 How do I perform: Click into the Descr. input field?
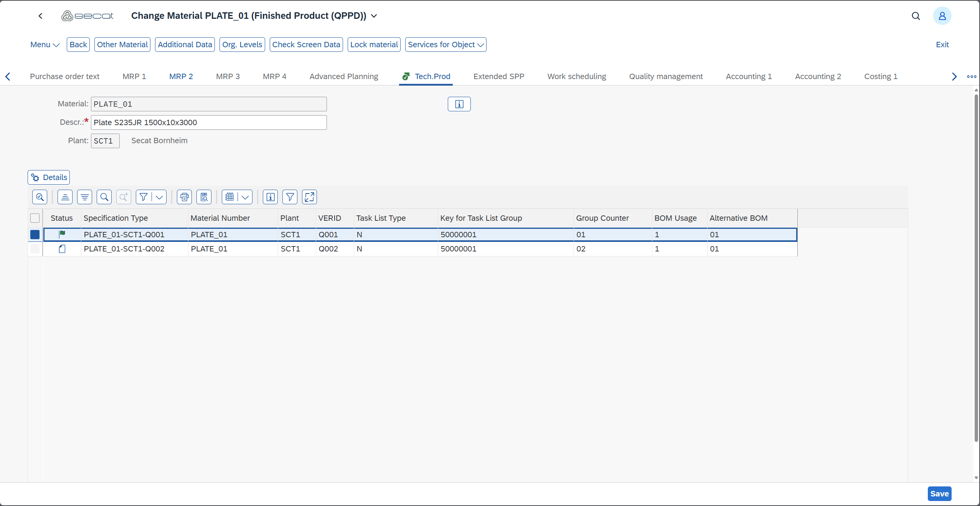click(208, 122)
